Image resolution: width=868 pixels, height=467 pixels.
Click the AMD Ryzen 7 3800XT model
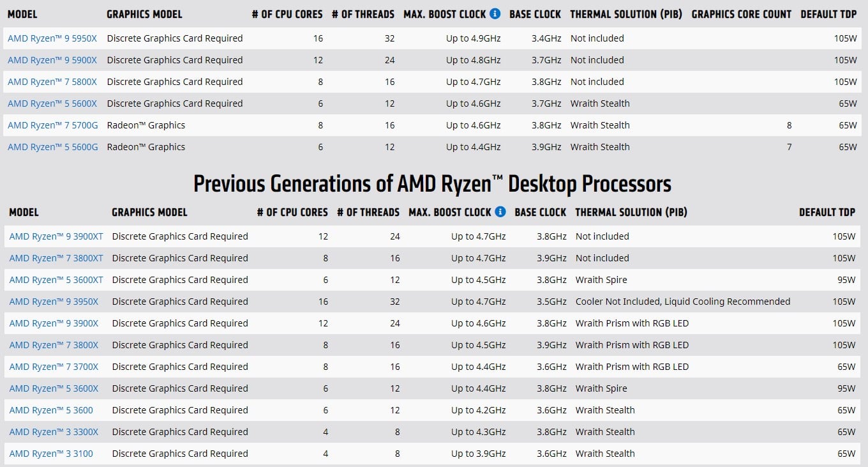click(56, 258)
